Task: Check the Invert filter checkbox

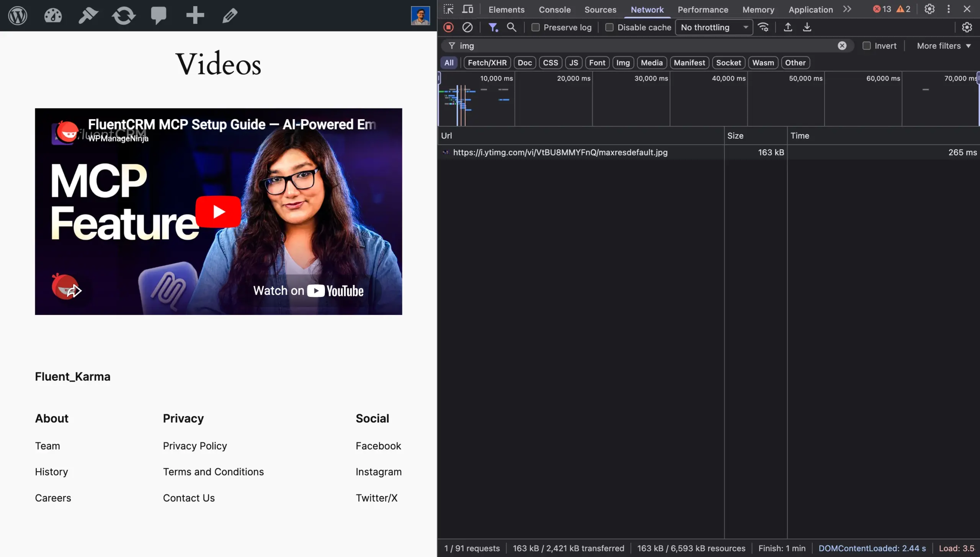Action: click(x=867, y=46)
